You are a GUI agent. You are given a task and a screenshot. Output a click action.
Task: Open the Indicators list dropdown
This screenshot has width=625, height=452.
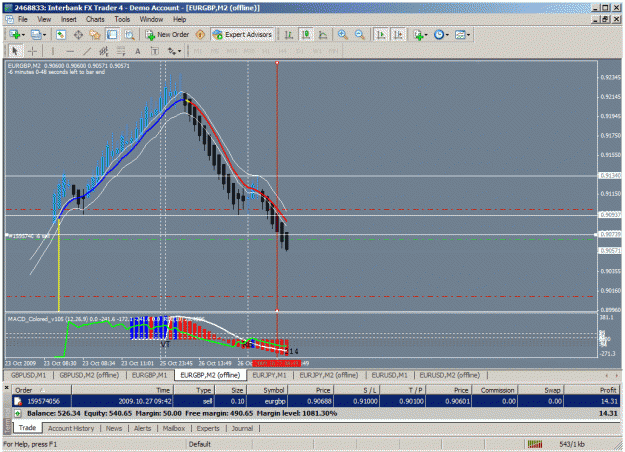pyautogui.click(x=420, y=35)
